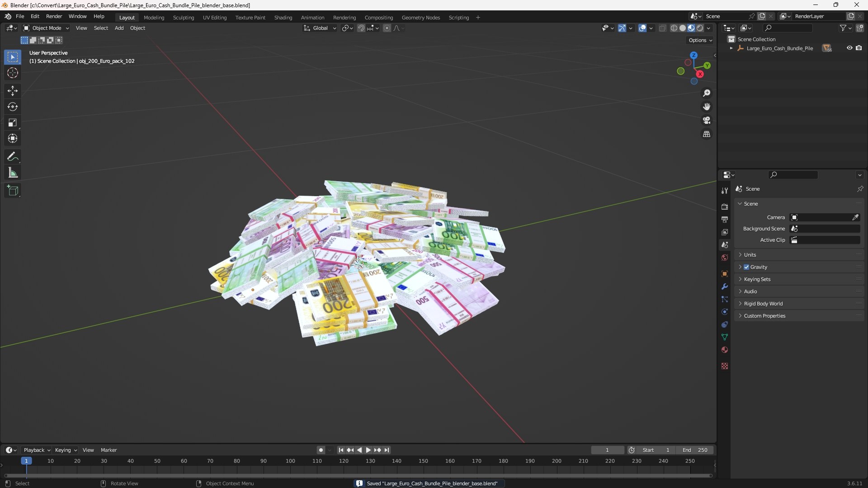Open the Material properties tab icon
The height and width of the screenshot is (488, 868).
click(x=725, y=350)
